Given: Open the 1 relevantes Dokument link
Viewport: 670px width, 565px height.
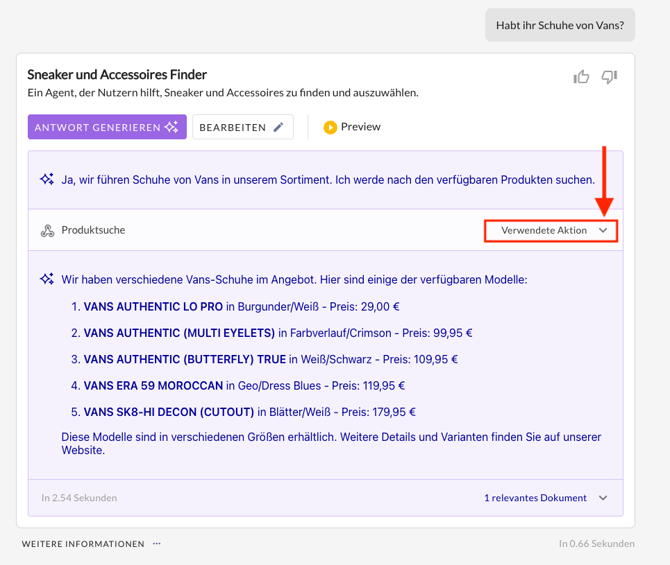Looking at the screenshot, I should click(x=536, y=498).
